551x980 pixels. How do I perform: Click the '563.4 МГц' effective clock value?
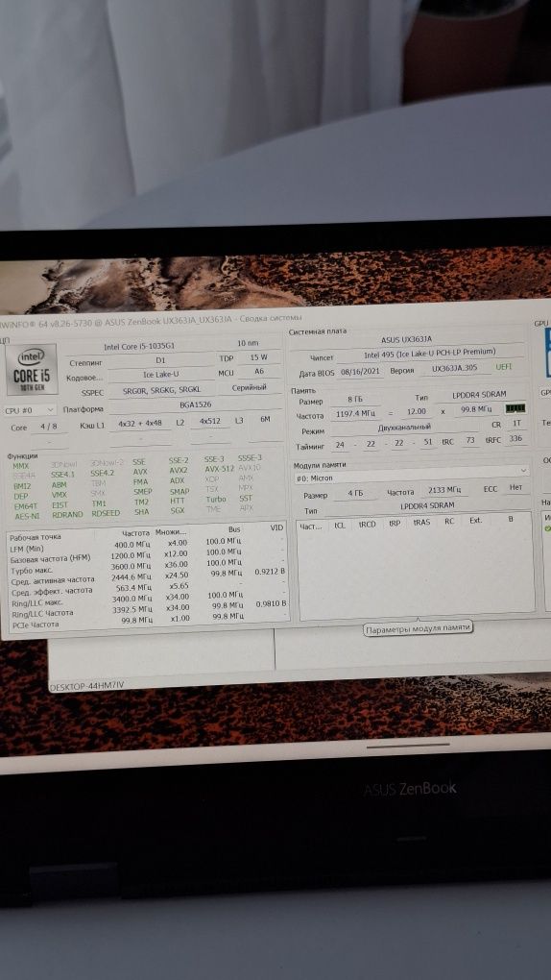[135, 587]
